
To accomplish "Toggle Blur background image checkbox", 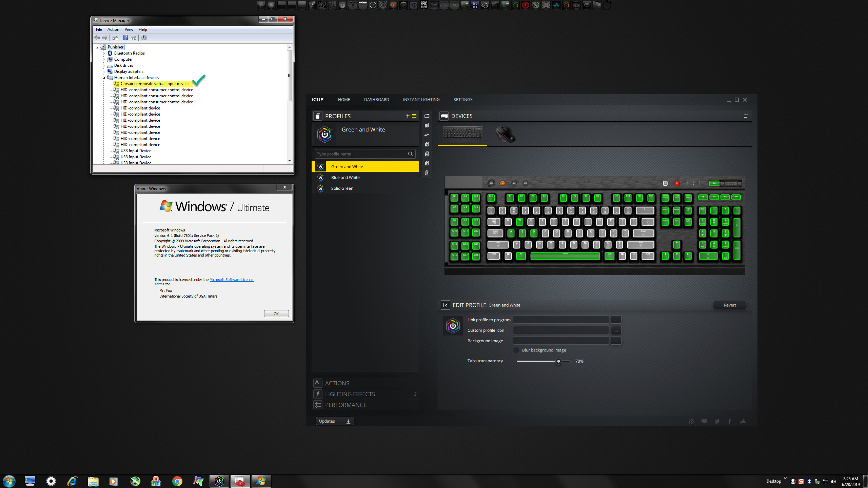I will 516,350.
